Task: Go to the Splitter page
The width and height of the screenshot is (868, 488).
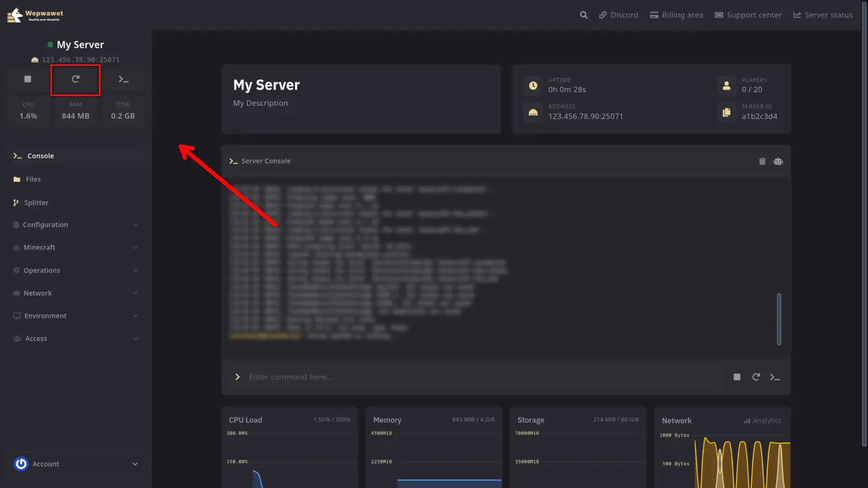Action: tap(36, 203)
